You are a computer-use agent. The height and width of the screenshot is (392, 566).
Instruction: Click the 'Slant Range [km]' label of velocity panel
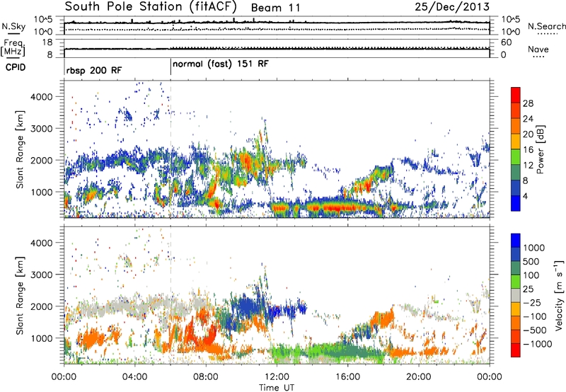[x=20, y=295]
